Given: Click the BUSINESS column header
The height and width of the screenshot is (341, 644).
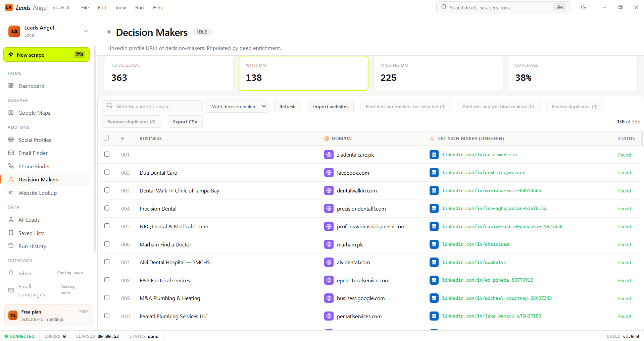Looking at the screenshot, I should (x=151, y=138).
